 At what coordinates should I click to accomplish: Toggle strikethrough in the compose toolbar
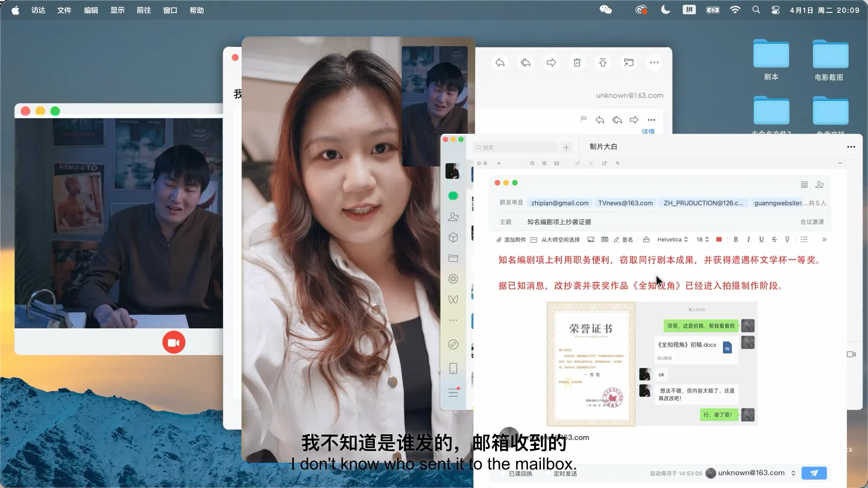[774, 239]
